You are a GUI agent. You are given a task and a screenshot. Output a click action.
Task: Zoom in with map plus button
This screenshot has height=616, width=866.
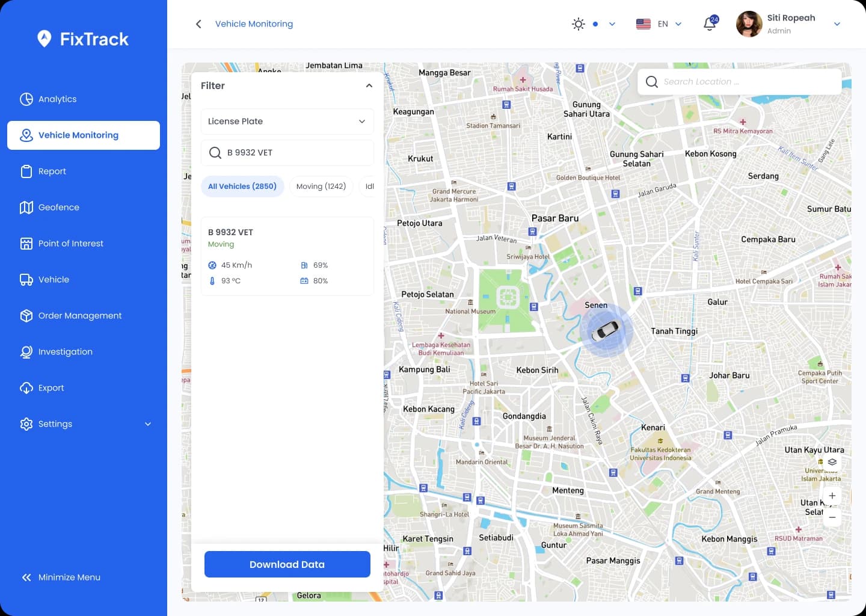[x=832, y=496]
